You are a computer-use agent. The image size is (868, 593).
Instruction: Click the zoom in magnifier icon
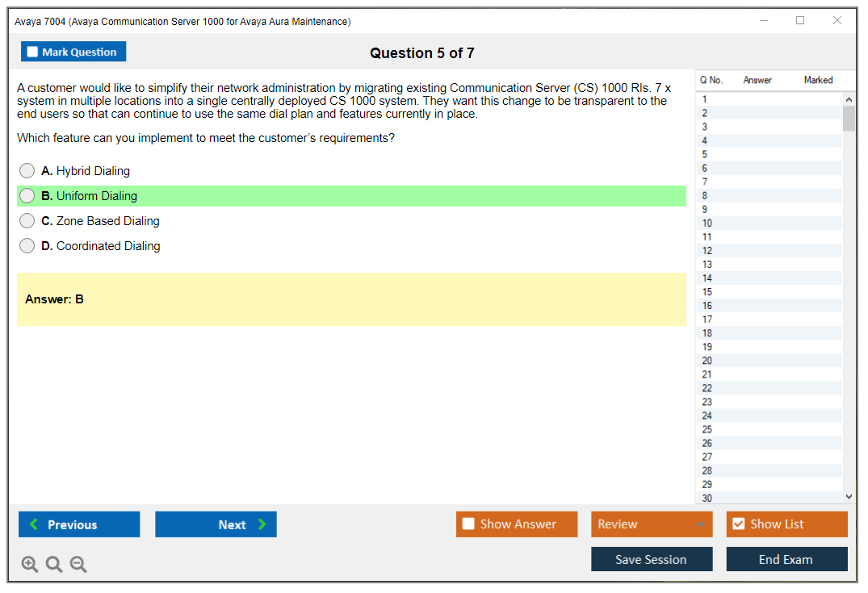click(x=30, y=565)
